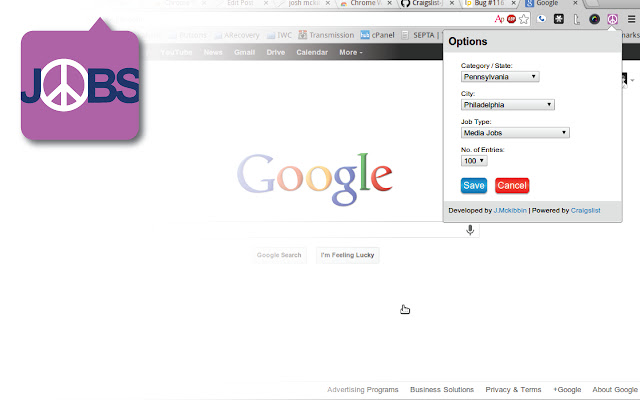Open the IWC bookmark folder
Image resolution: width=640 pixels, height=400 pixels.
tap(280, 35)
